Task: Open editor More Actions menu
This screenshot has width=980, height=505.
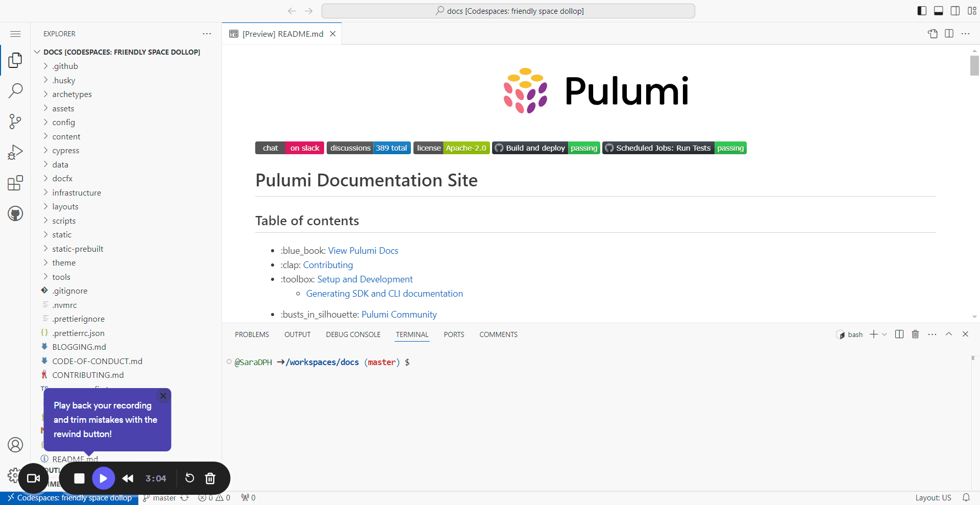Action: pos(966,34)
